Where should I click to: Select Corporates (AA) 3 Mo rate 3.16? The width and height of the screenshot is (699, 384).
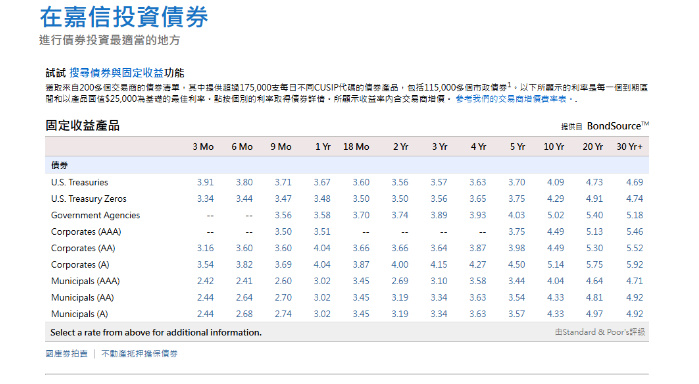(205, 248)
